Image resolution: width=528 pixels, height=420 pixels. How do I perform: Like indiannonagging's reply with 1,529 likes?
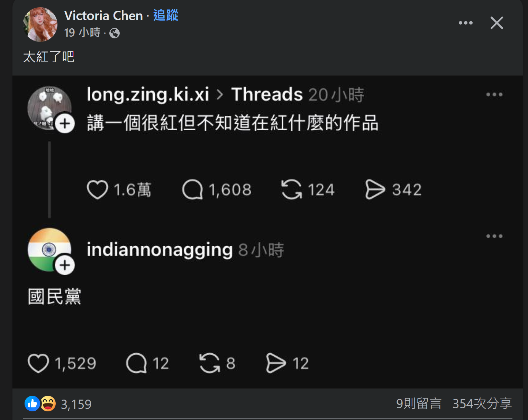38,363
